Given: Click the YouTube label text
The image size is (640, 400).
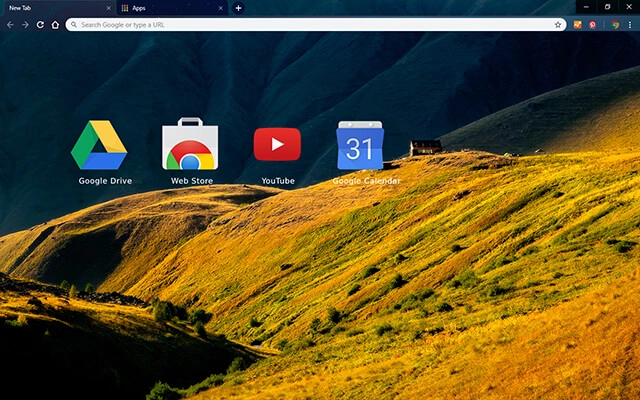Looking at the screenshot, I should [278, 181].
